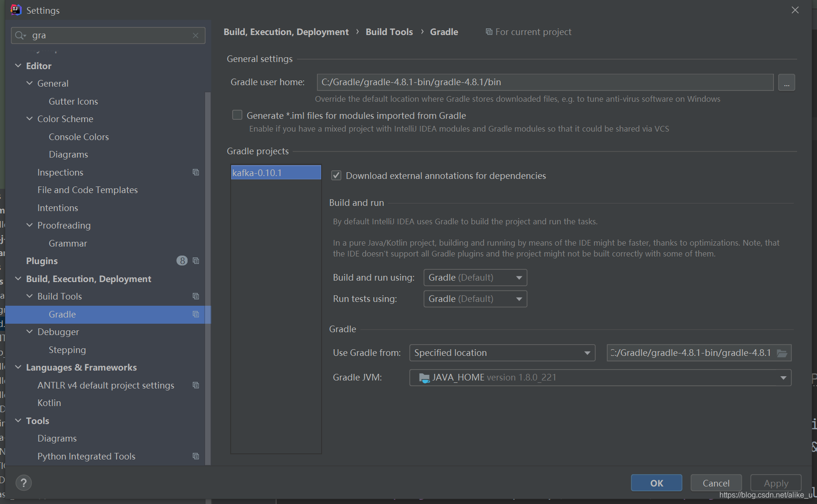Enable Generate *.iml files checkbox
This screenshot has height=504, width=817.
237,115
